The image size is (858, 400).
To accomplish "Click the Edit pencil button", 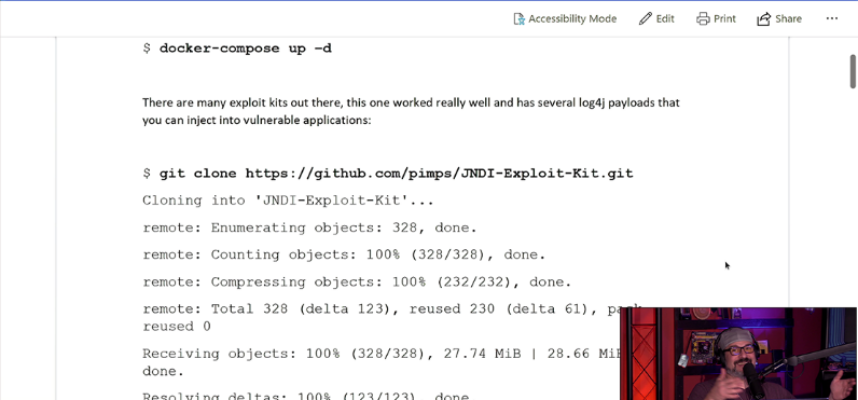I will (657, 19).
